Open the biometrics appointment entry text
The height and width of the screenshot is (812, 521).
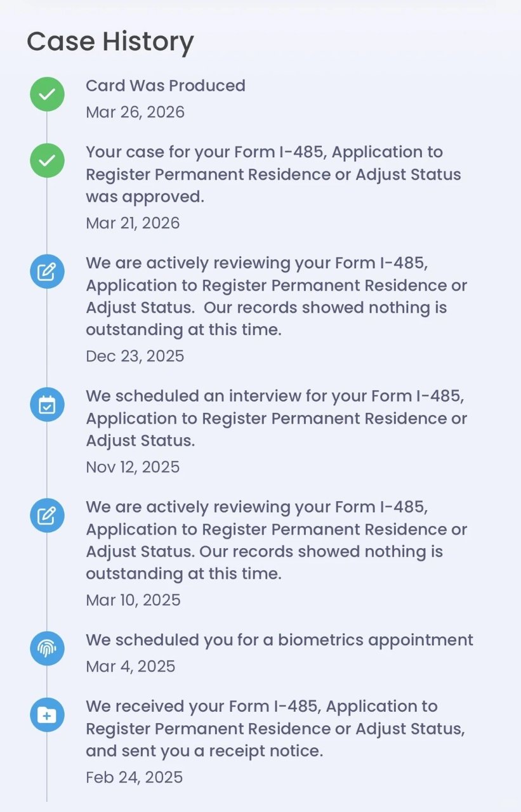(280, 639)
